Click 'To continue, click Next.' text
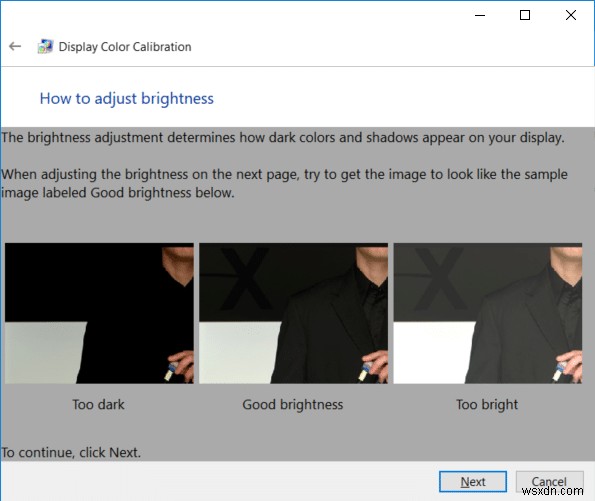 coord(71,452)
